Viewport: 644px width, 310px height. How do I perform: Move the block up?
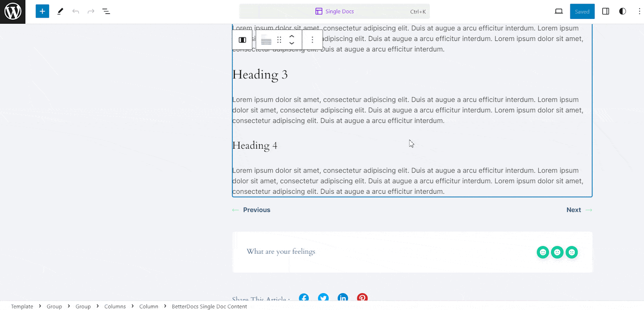click(x=292, y=36)
